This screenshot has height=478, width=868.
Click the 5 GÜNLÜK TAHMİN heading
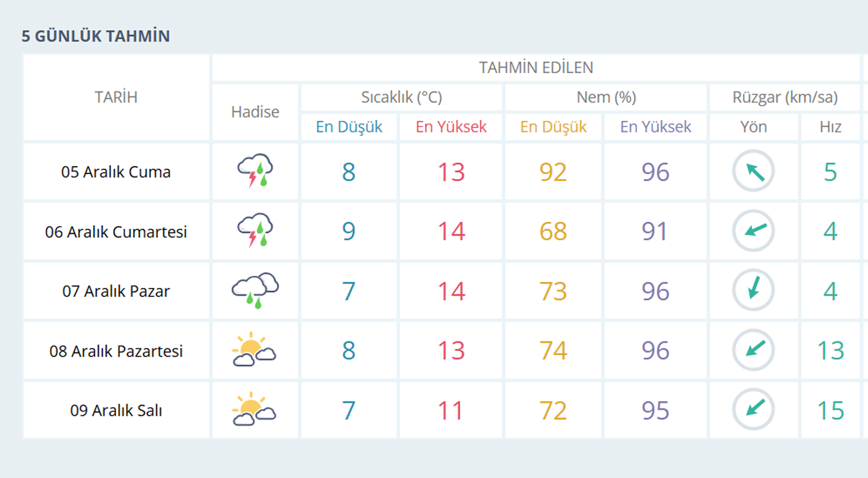click(x=96, y=36)
